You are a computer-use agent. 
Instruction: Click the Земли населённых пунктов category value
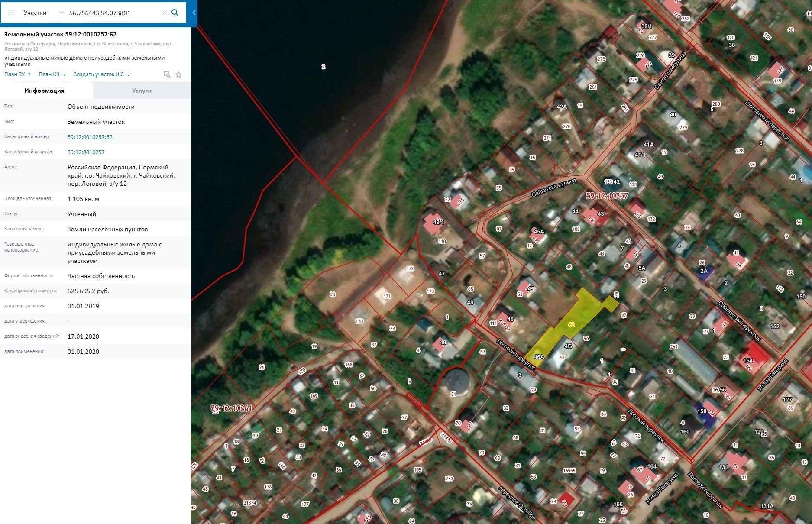107,229
